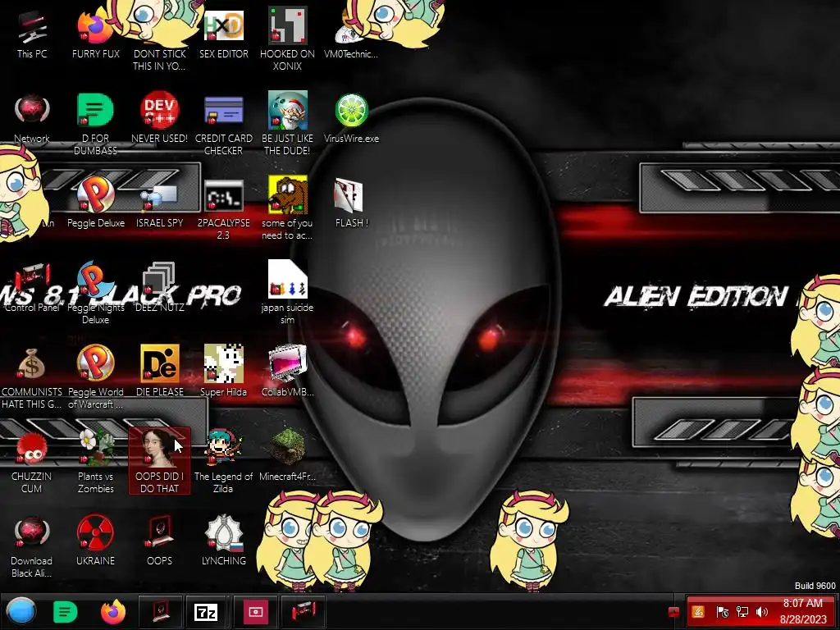The image size is (840, 630).
Task: Click the DEEZ NUTZ stacked windows icon
Action: 159,287
